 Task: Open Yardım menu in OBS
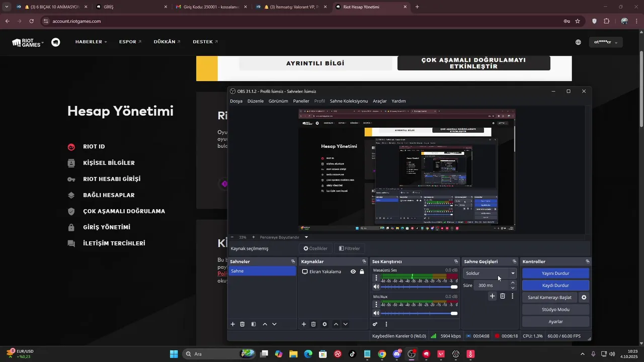(398, 101)
